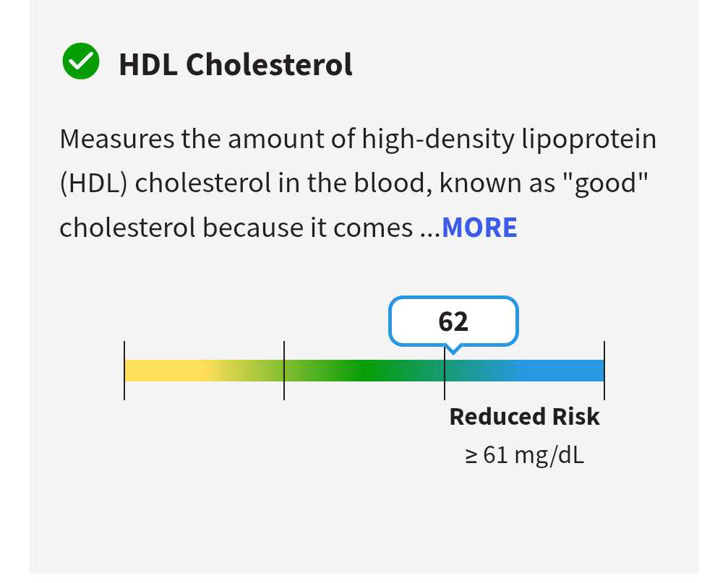
Task: Expand description with the MORE link
Action: (x=479, y=228)
